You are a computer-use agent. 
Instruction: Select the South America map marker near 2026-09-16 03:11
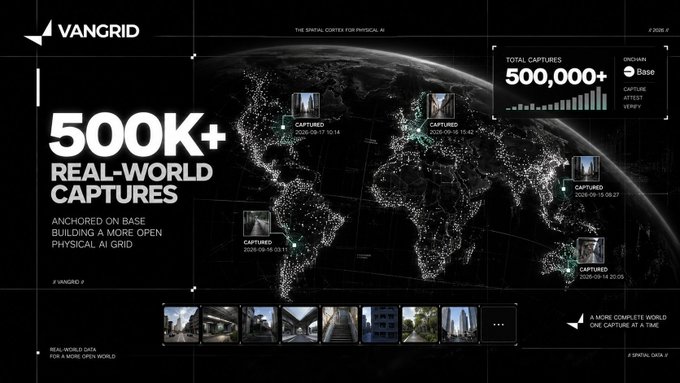coord(294,245)
